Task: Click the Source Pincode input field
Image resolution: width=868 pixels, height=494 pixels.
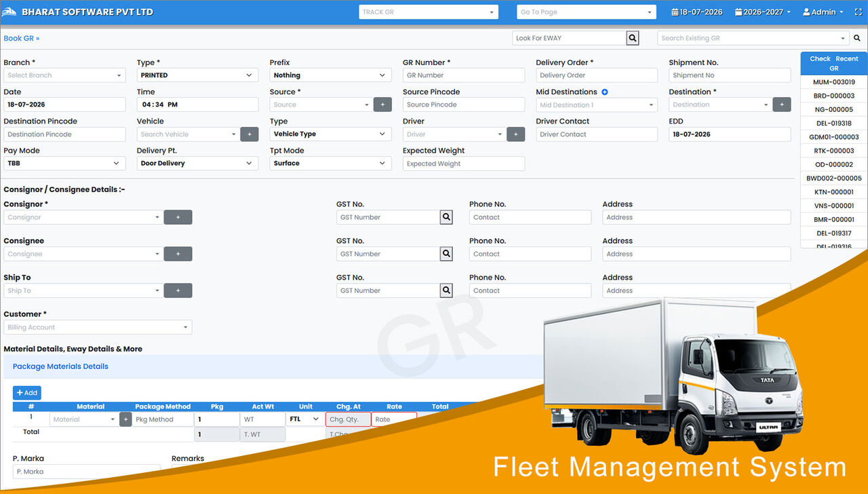Action: pyautogui.click(x=464, y=104)
